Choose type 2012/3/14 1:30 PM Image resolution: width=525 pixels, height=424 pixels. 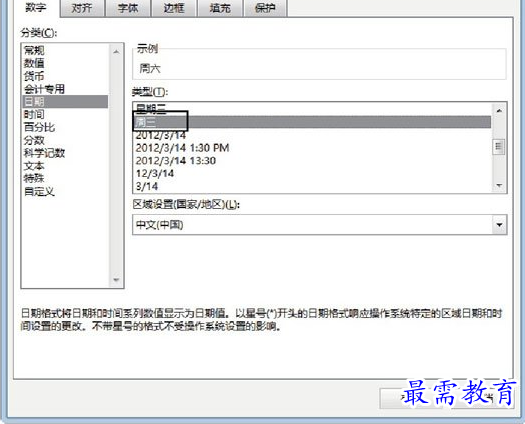click(312, 148)
